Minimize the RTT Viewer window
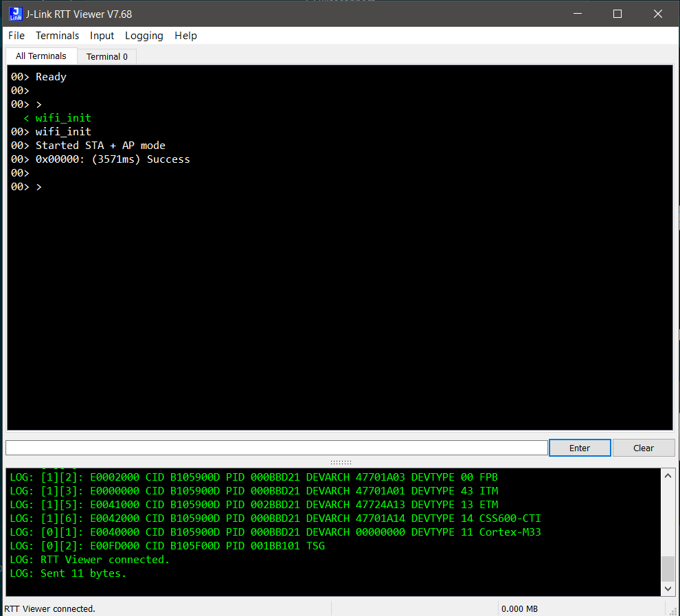Image resolution: width=680 pixels, height=616 pixels. pos(578,14)
